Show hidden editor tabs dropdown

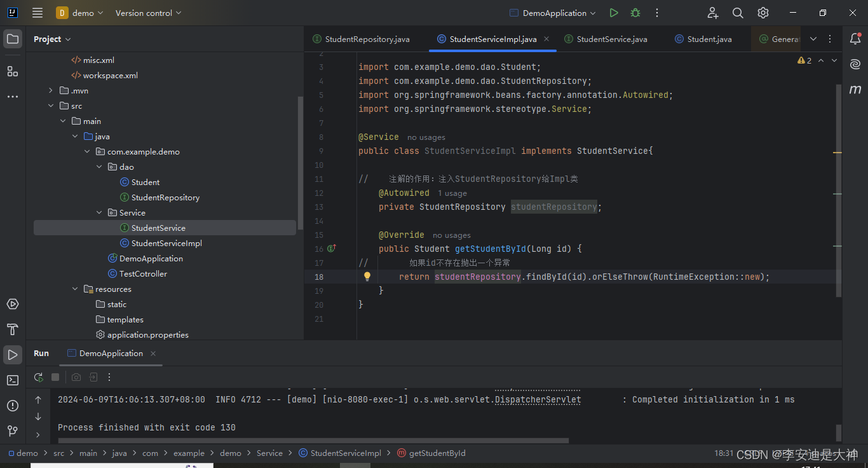[813, 39]
